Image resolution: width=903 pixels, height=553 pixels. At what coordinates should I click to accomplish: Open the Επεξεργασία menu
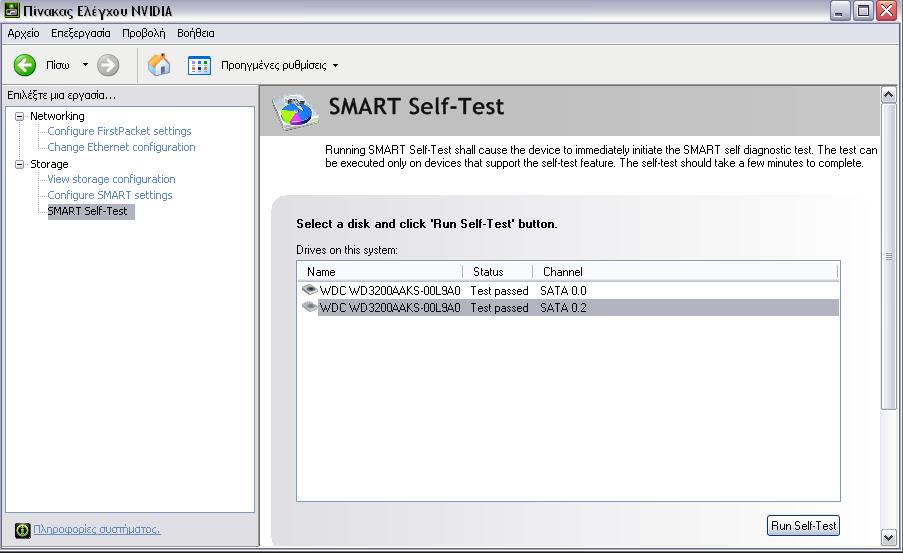coord(81,33)
